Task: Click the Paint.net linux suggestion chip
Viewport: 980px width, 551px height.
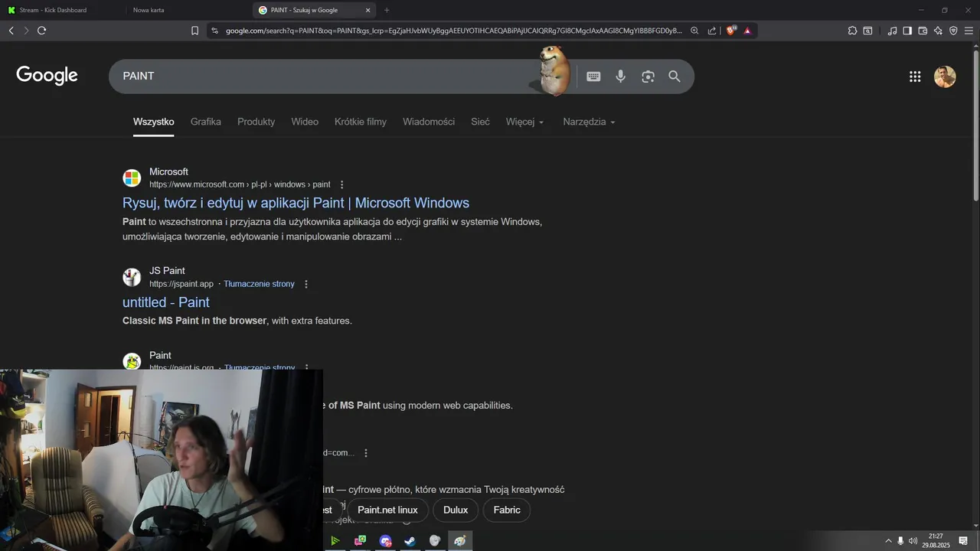Action: coord(387,510)
